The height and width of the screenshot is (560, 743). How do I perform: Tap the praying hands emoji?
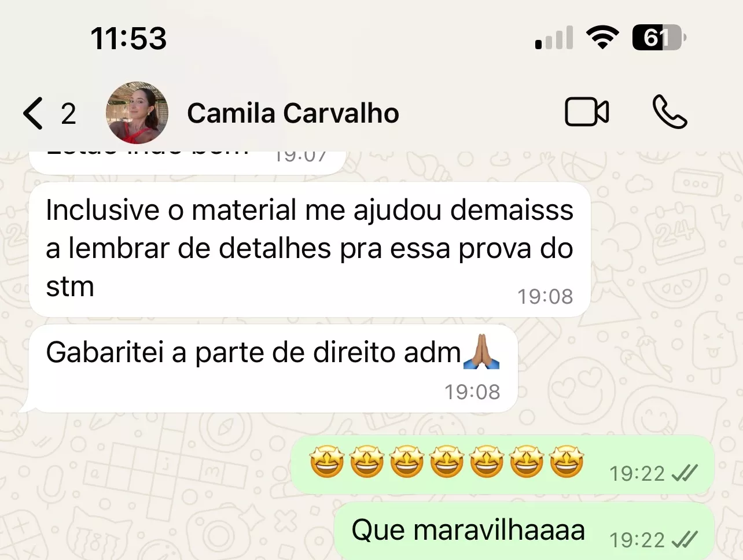[x=481, y=352]
